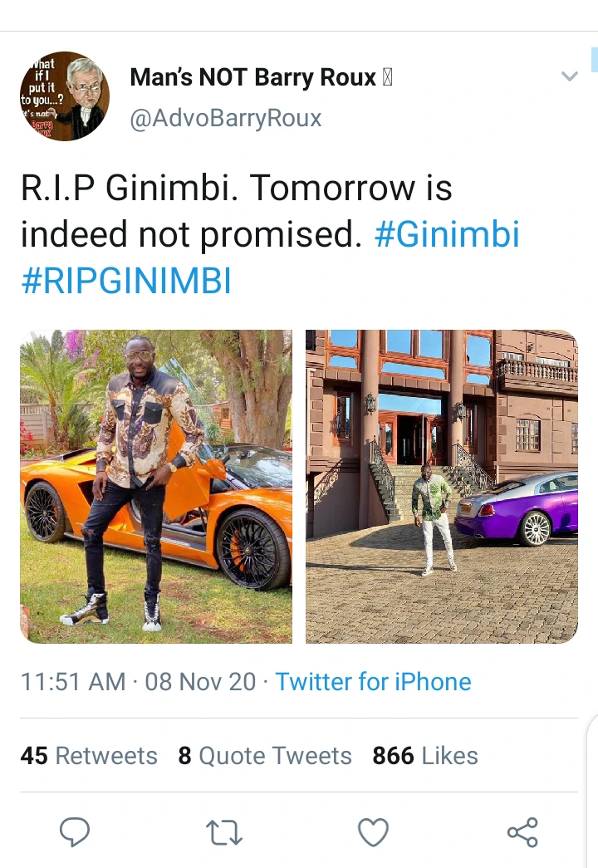Tap the emoji box after the display name
Screen dimensions: 598x868
click(388, 77)
